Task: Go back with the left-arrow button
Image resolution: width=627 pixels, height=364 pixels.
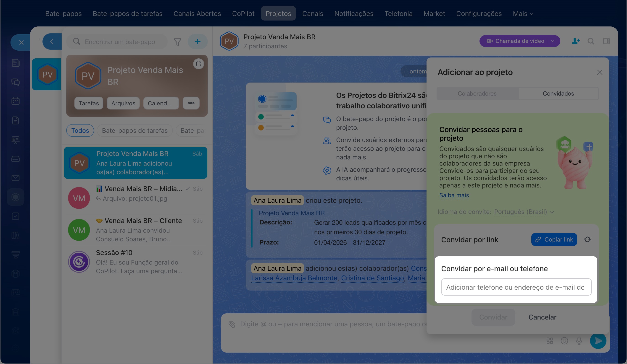Action: point(52,42)
